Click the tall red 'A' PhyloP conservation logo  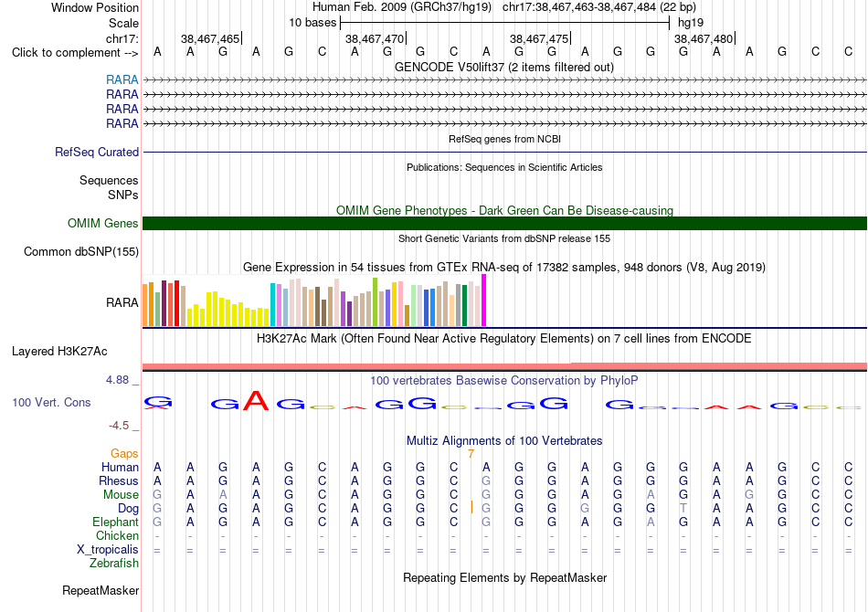256,400
